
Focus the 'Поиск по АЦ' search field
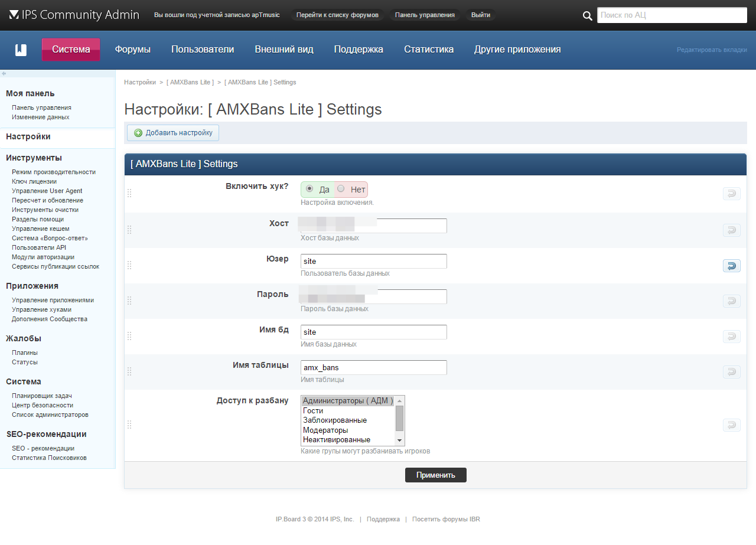[672, 15]
